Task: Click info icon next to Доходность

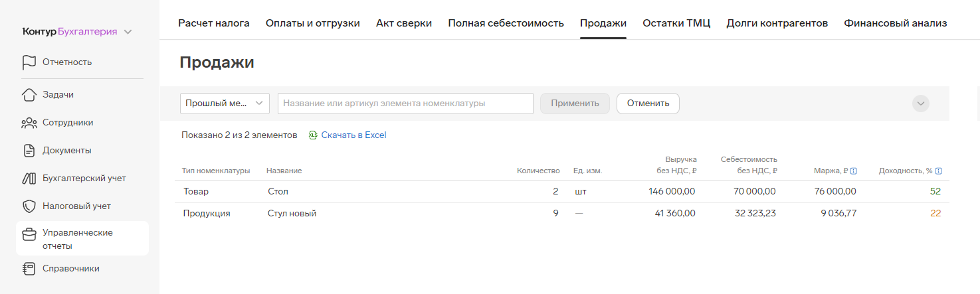Action: click(939, 171)
